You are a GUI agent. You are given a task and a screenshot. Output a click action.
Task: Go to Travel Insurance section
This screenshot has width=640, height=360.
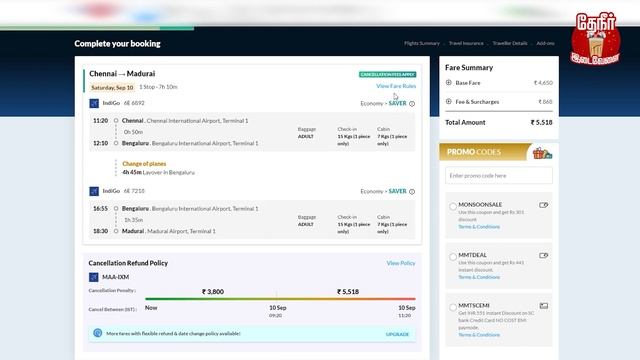coord(466,43)
